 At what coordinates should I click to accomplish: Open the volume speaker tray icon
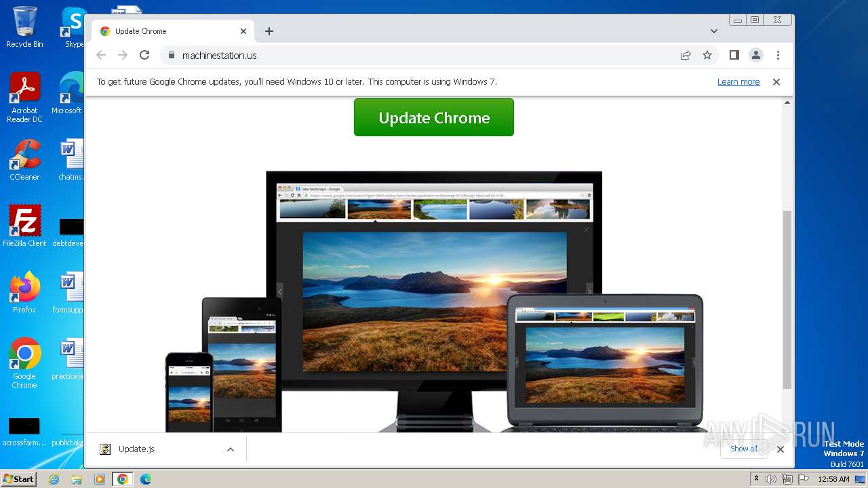pyautogui.click(x=771, y=479)
